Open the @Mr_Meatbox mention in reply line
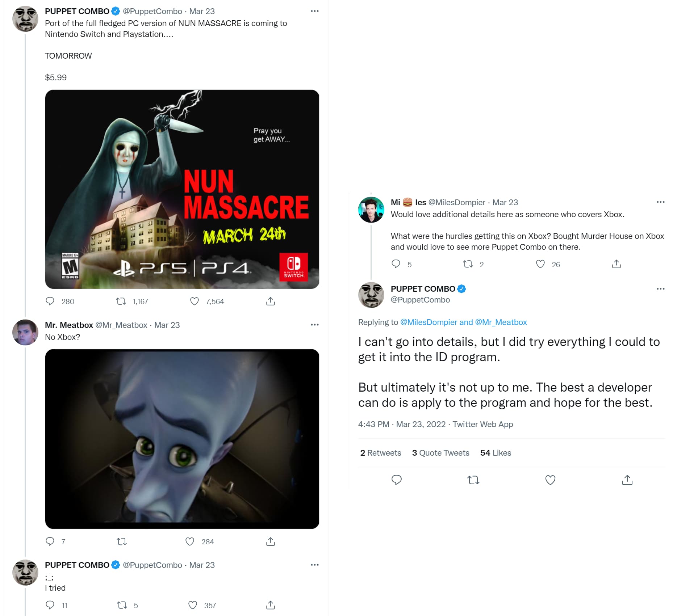 tap(501, 322)
